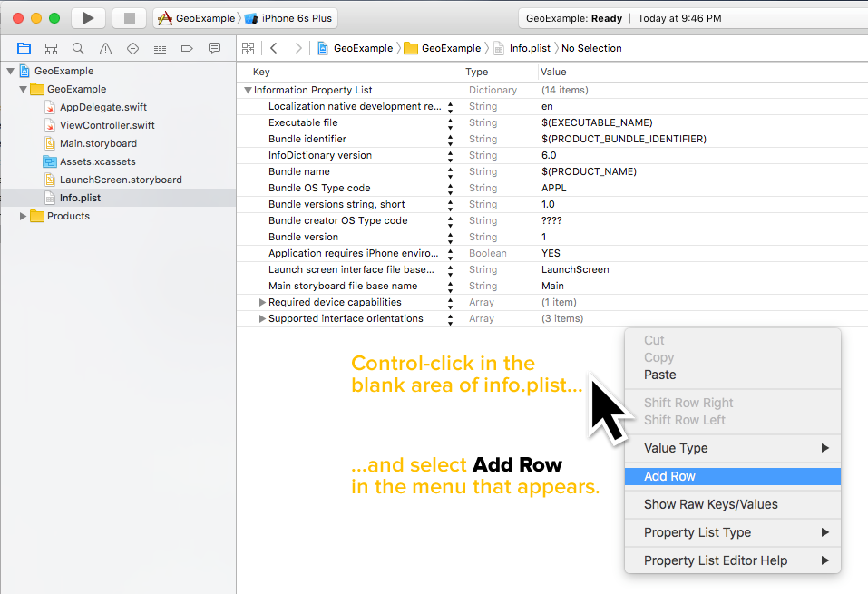Image resolution: width=868 pixels, height=594 pixels.
Task: Open the Property List Type submenu
Action: pyautogui.click(x=732, y=532)
